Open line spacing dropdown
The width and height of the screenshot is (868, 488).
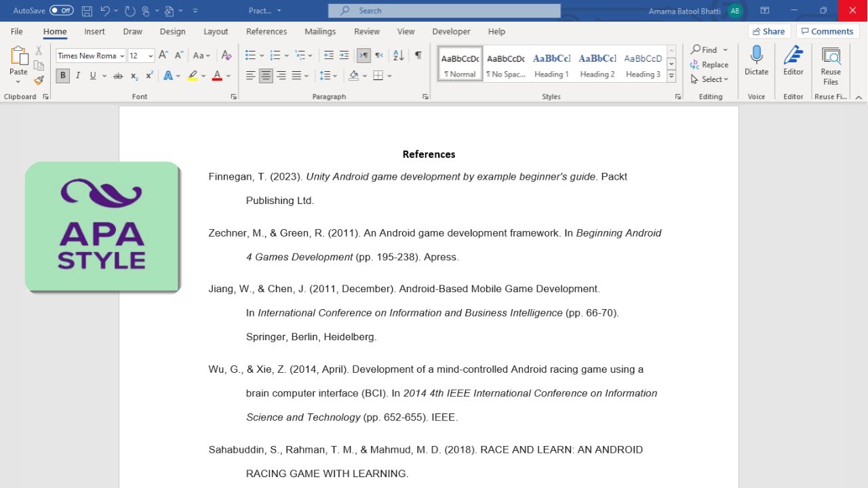coord(328,76)
